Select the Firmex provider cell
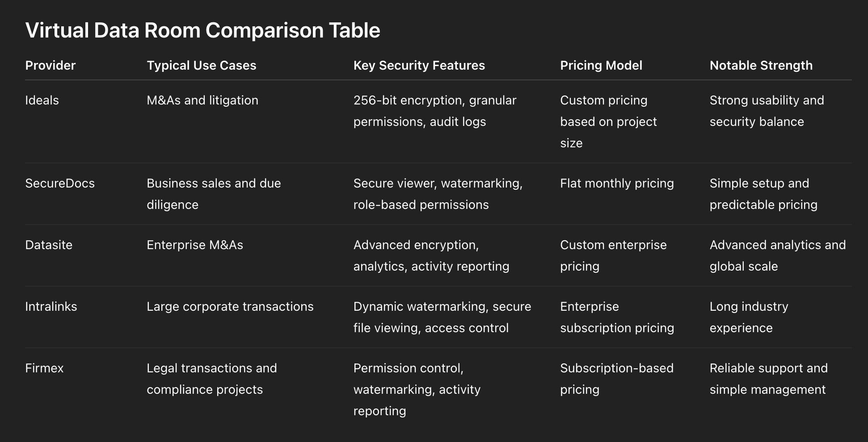Viewport: 868px width, 442px height. pos(44,368)
